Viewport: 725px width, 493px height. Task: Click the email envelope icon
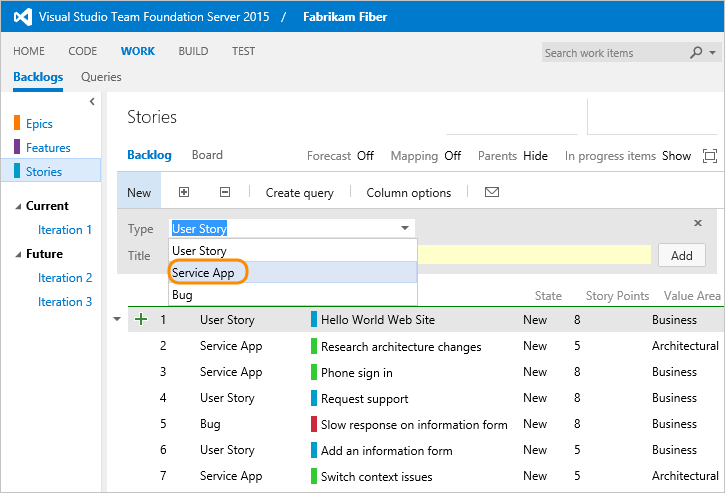491,192
